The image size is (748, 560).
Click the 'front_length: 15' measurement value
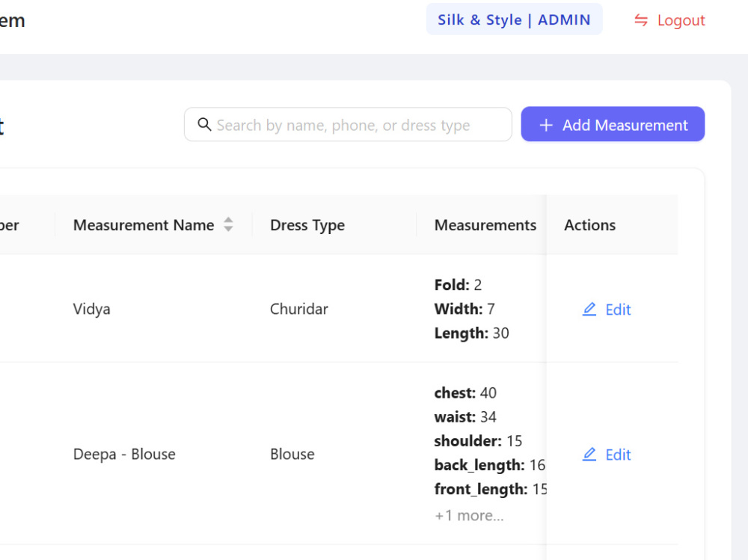tap(491, 490)
